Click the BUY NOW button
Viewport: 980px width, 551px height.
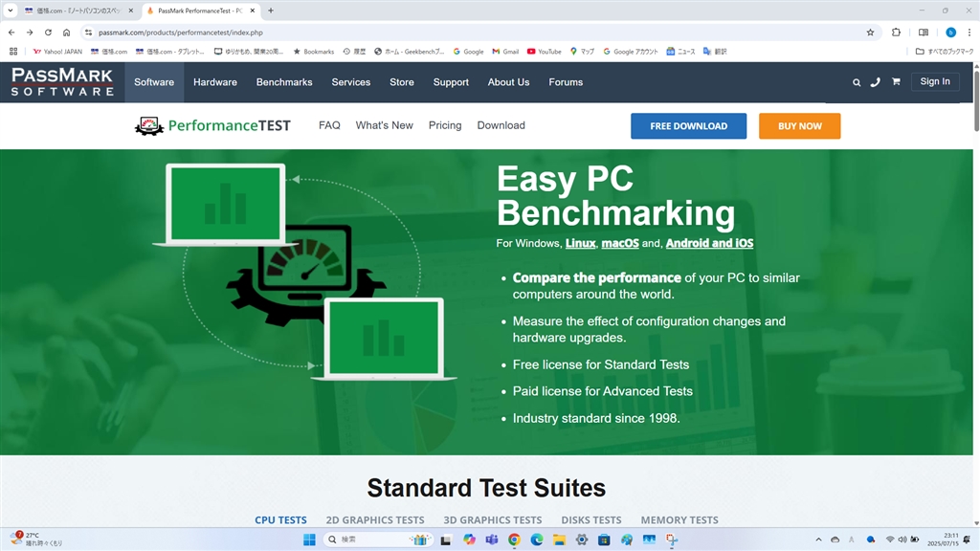[x=800, y=126]
